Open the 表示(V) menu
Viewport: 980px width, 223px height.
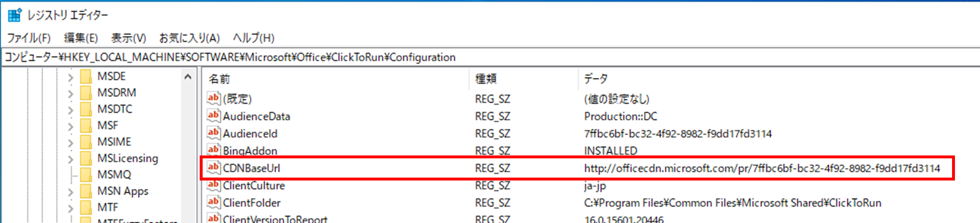point(128,38)
